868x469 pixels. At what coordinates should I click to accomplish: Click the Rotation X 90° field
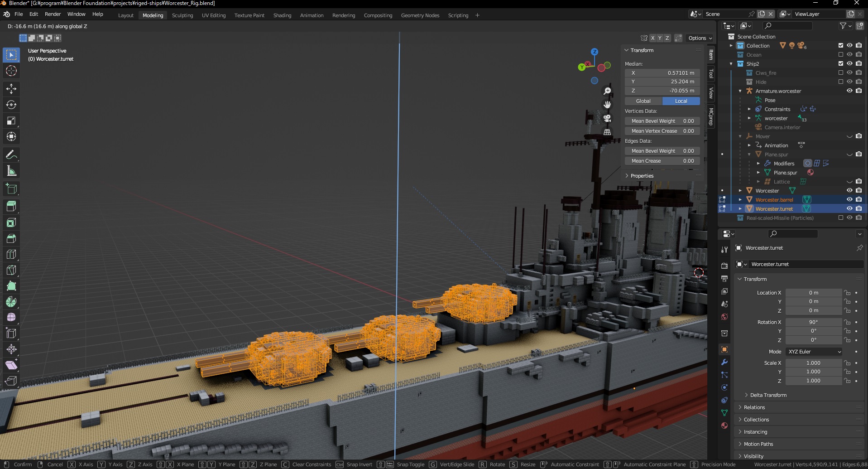tap(814, 322)
